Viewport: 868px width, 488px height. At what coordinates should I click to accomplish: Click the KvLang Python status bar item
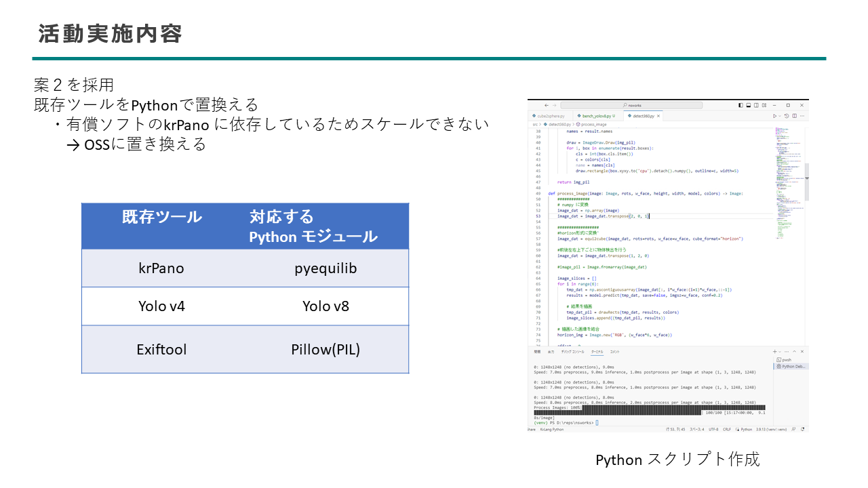coord(552,429)
